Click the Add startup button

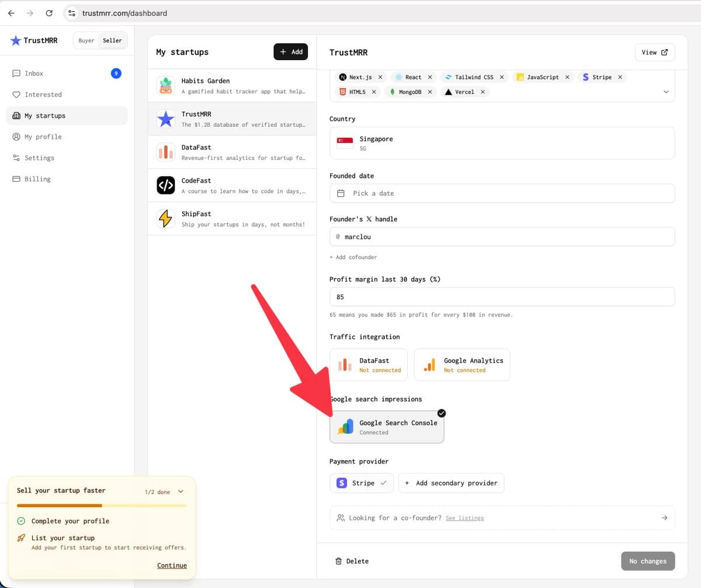[290, 52]
